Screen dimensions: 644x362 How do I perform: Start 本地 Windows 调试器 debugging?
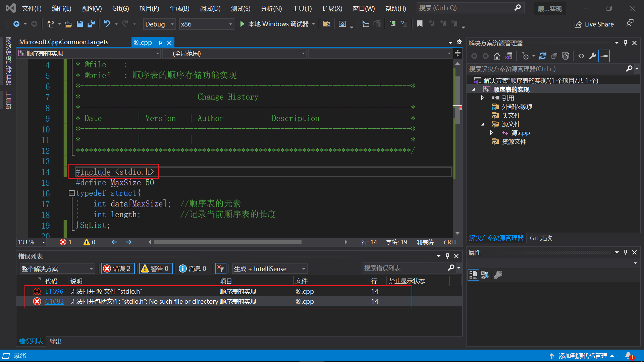click(274, 24)
